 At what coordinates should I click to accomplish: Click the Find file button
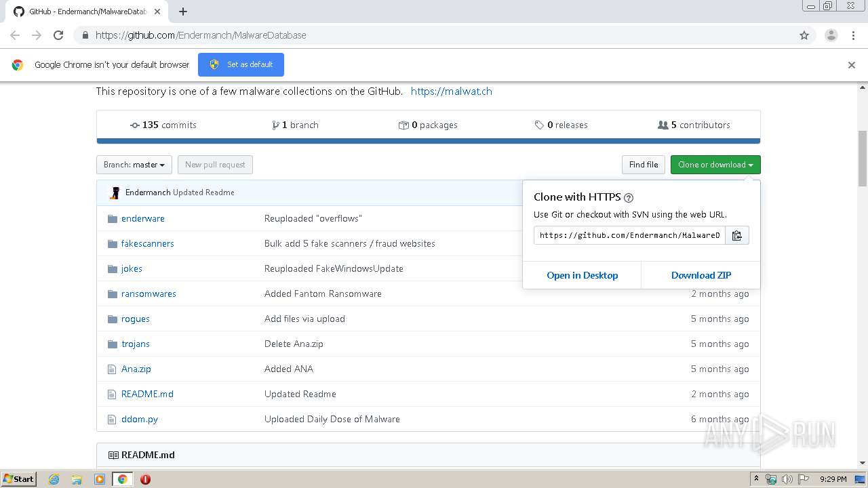644,165
